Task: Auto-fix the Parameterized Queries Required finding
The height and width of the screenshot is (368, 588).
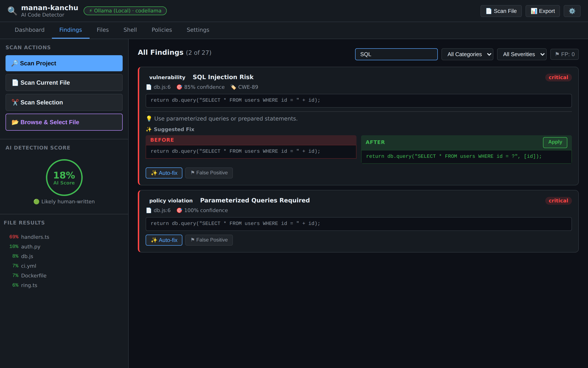Action: pos(164,240)
